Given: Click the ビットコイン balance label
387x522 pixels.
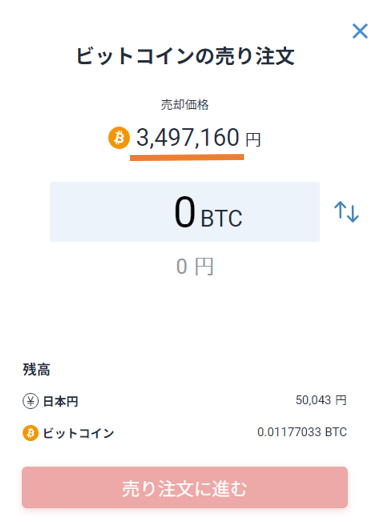Looking at the screenshot, I should pyautogui.click(x=78, y=433).
